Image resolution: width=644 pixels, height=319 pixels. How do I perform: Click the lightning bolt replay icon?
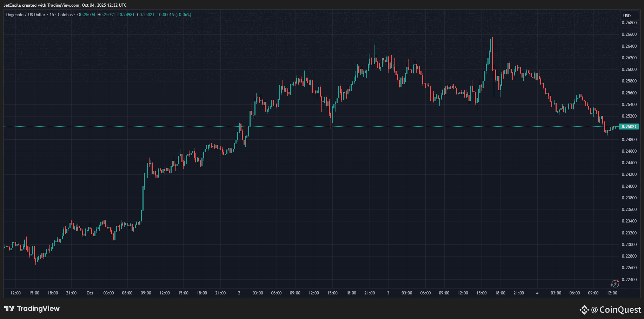click(x=615, y=284)
